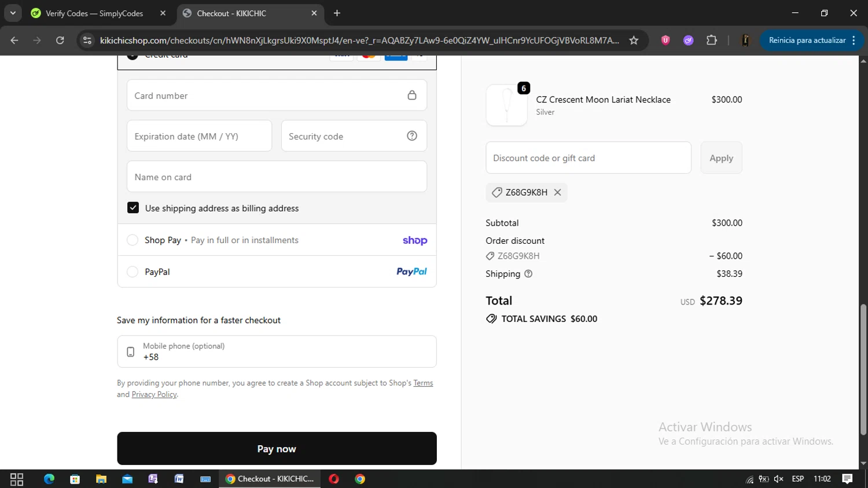The image size is (868, 488).
Task: Close the Checkout KIKICHIC tab
Action: pos(314,13)
